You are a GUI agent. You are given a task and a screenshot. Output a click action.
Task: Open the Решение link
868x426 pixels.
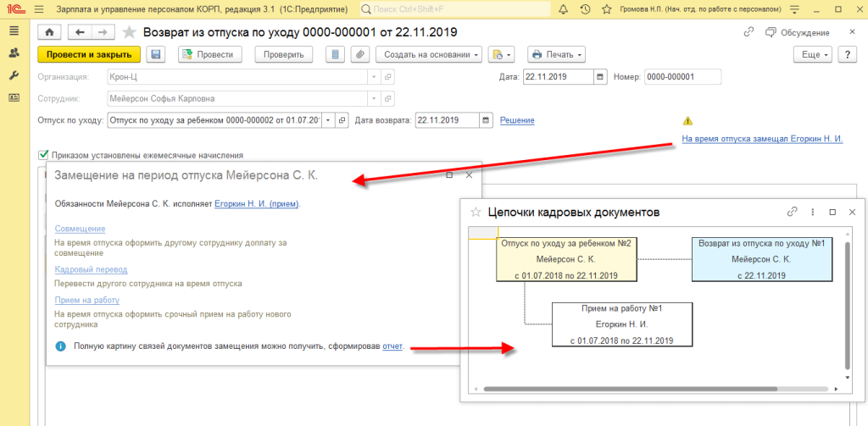517,120
